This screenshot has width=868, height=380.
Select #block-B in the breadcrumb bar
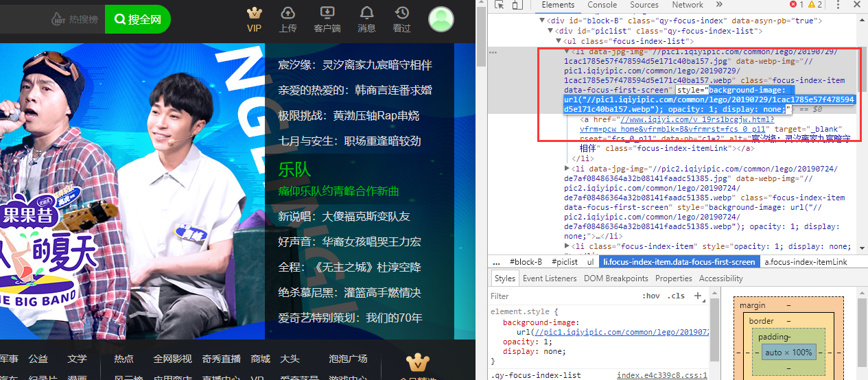coord(526,262)
